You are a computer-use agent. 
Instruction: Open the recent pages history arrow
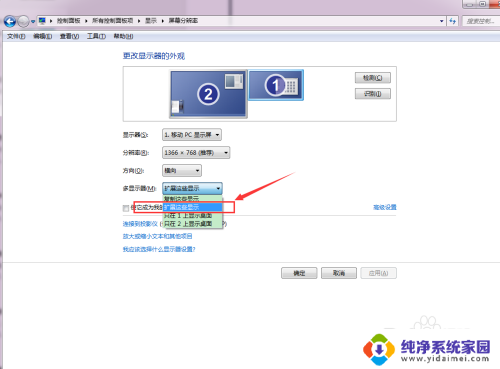[x=33, y=22]
